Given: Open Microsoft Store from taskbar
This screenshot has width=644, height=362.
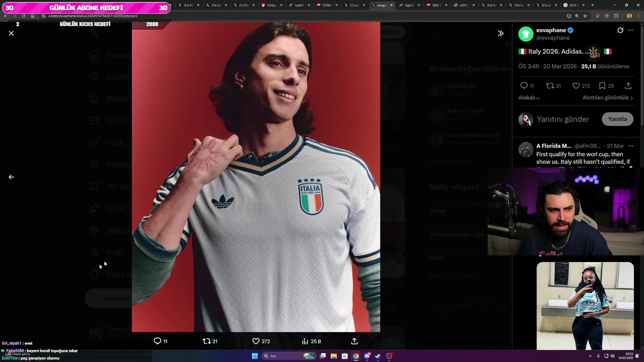Looking at the screenshot, I should [345, 356].
